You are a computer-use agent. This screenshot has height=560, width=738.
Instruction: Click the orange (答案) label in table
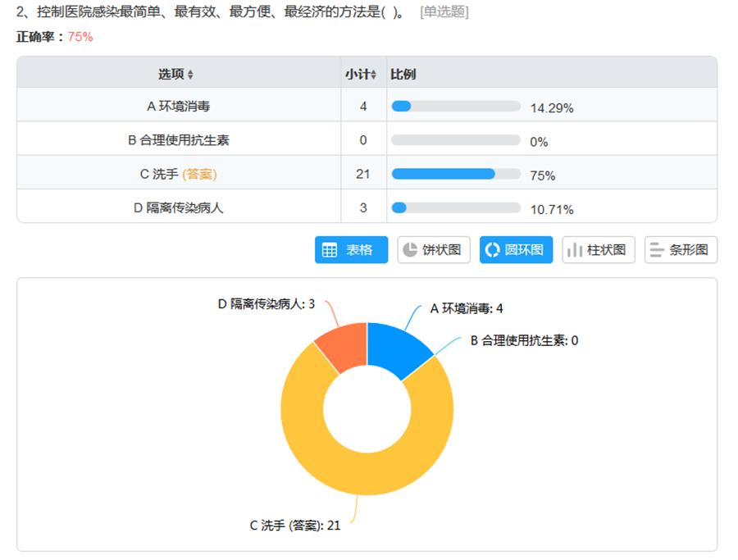pyautogui.click(x=199, y=174)
